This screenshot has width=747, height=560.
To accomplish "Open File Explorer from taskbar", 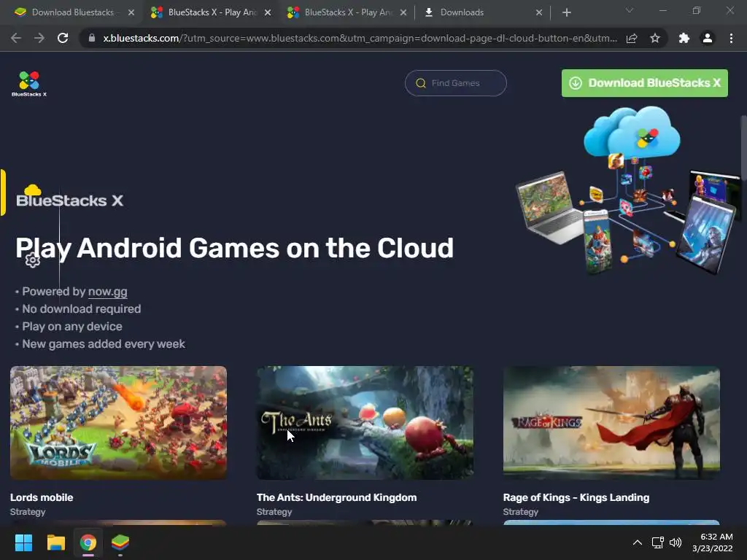I will click(x=55, y=542).
